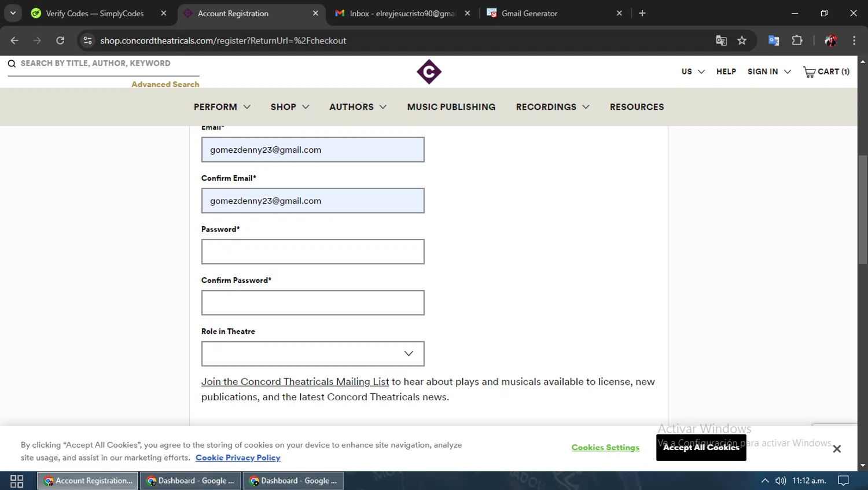This screenshot has width=868, height=490.
Task: Open second Dashboard - Google taskbar window
Action: (293, 481)
